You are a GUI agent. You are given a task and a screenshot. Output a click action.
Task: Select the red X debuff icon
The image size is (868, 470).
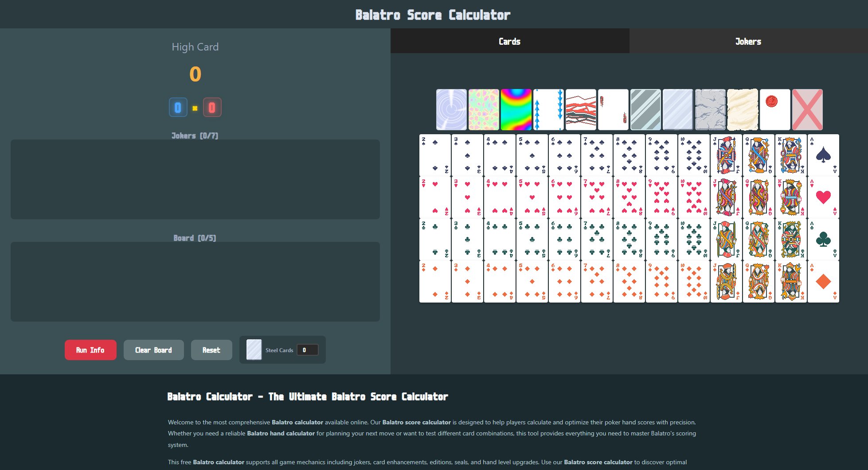pyautogui.click(x=807, y=109)
